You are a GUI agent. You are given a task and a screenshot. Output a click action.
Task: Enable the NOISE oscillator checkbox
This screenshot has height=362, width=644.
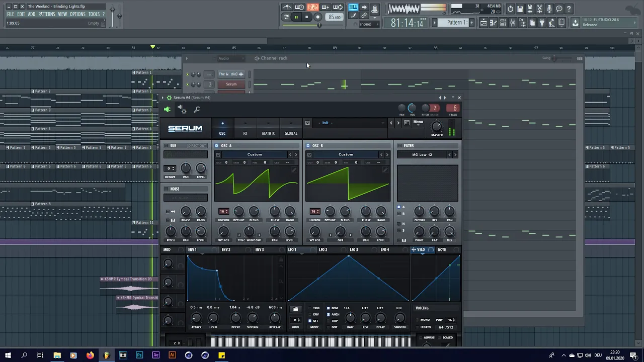167,189
